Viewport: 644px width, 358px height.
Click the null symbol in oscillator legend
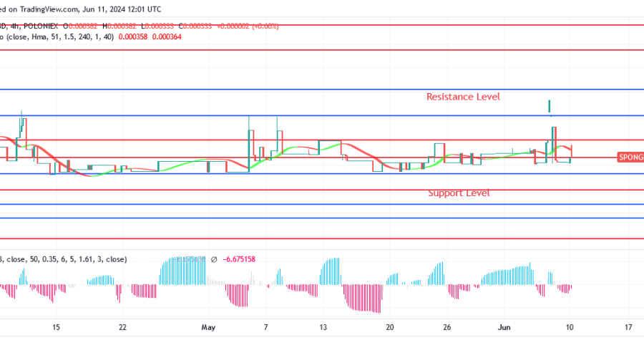[214, 259]
